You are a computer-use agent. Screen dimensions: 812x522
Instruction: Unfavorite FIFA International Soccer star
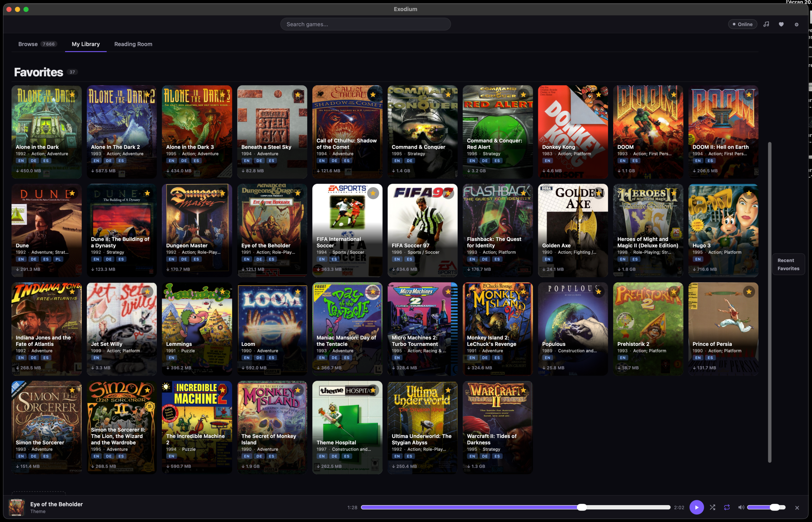tap(373, 193)
